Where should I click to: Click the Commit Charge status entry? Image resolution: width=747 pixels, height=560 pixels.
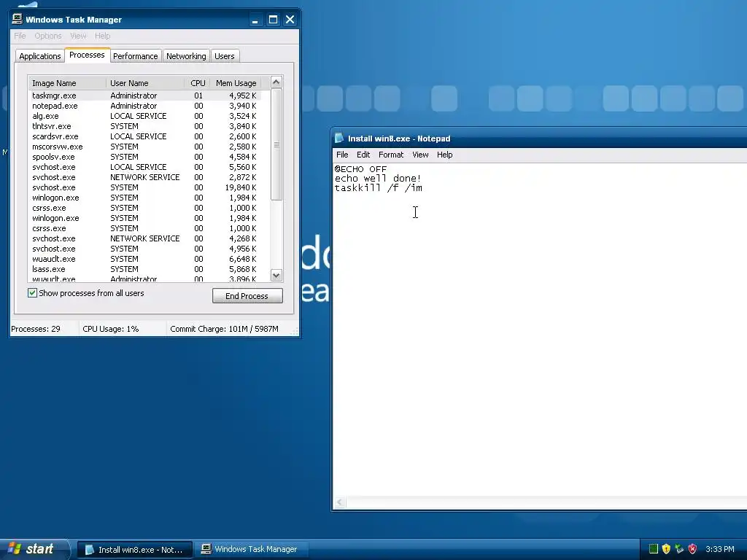click(225, 329)
